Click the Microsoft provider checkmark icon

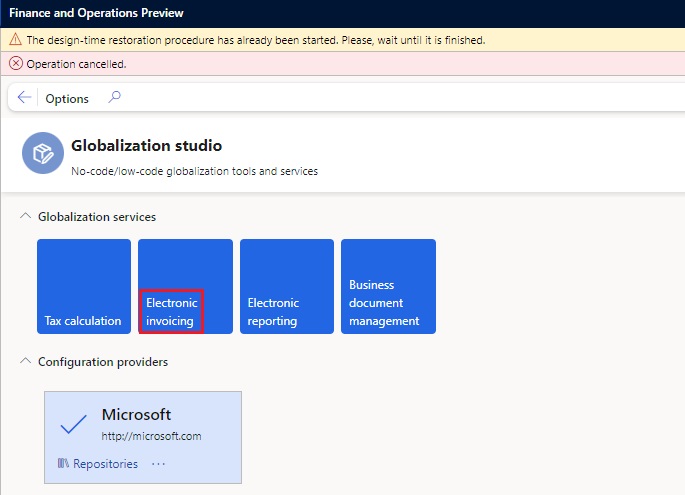pyautogui.click(x=73, y=423)
